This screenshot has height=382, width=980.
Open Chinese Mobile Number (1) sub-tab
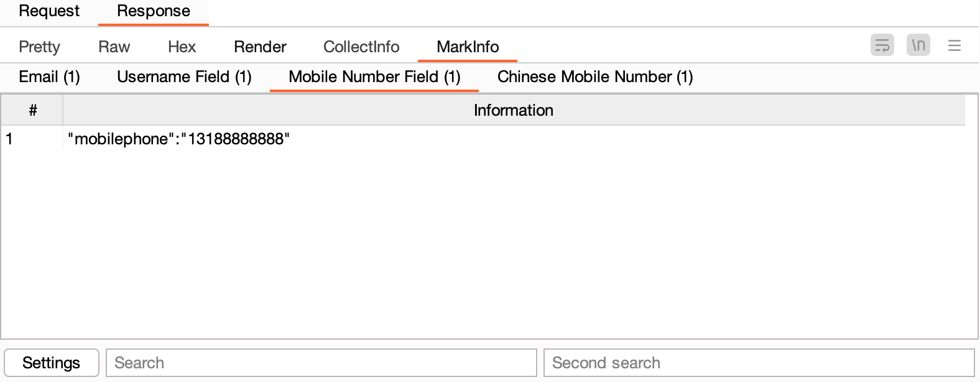coord(595,77)
